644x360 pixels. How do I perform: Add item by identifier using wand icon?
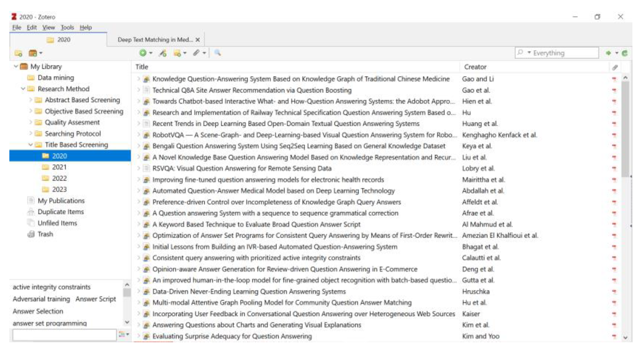click(163, 53)
